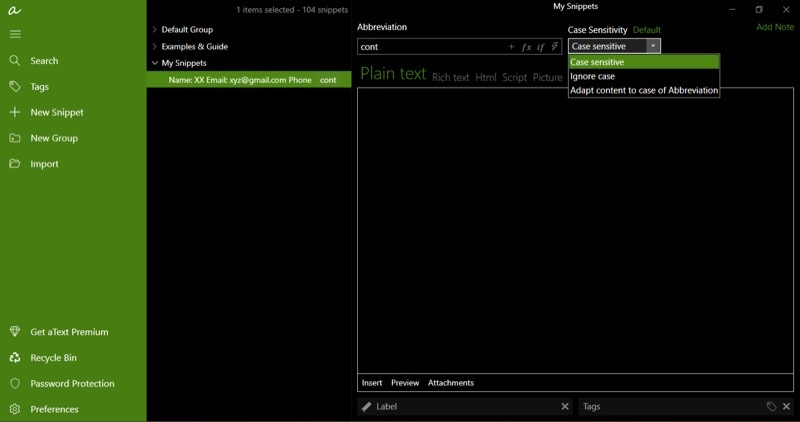Select the snippet row Name: XX Email
The width and height of the screenshot is (800, 422).
pyautogui.click(x=249, y=80)
